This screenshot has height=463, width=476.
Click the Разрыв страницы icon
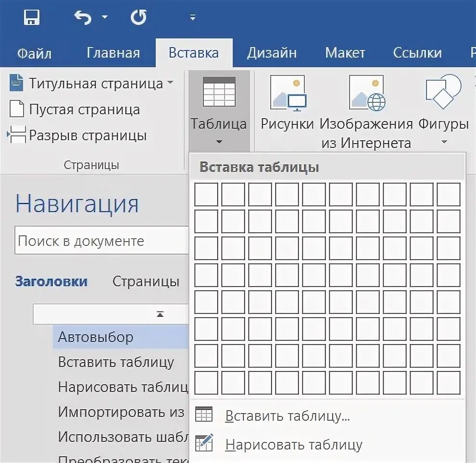(x=16, y=134)
